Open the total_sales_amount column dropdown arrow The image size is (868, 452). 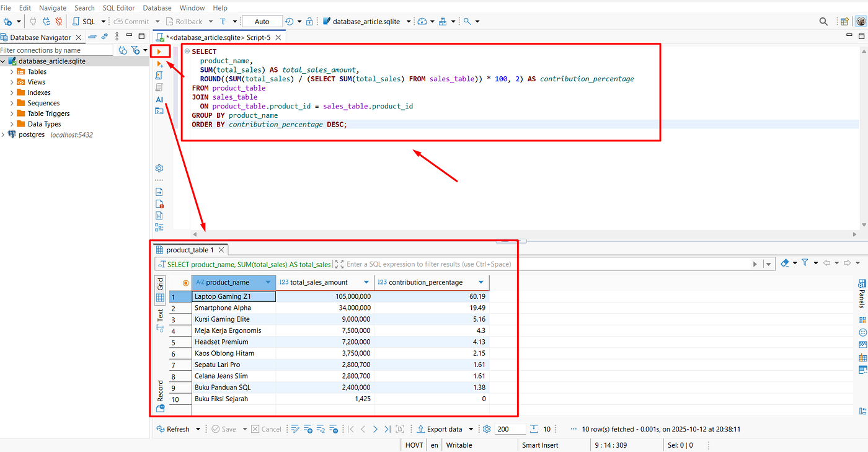coord(368,282)
